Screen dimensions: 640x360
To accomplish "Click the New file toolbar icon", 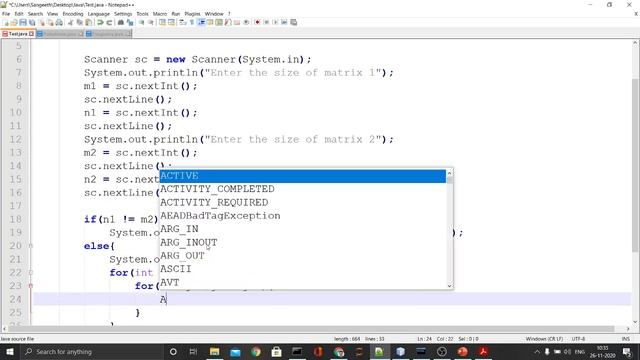I will coord(6,22).
